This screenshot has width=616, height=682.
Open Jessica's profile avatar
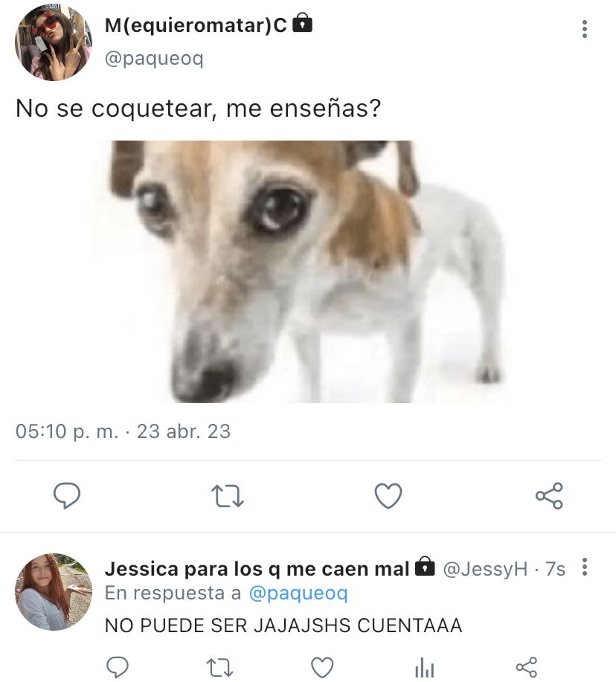(x=54, y=592)
